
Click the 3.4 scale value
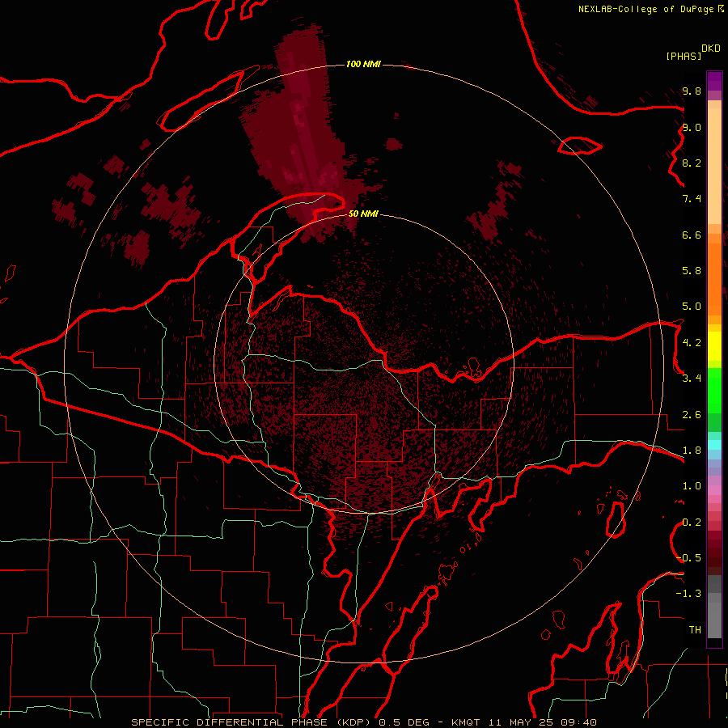(x=692, y=379)
